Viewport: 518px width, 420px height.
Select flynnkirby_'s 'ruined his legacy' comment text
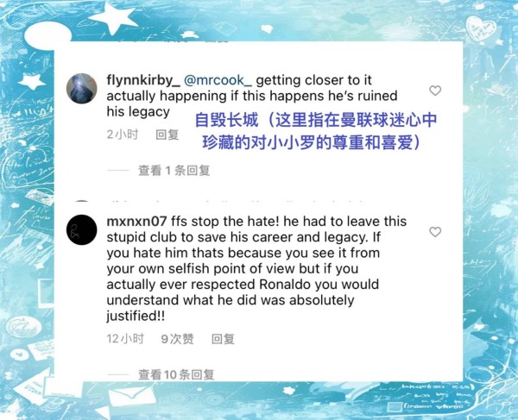click(252, 96)
